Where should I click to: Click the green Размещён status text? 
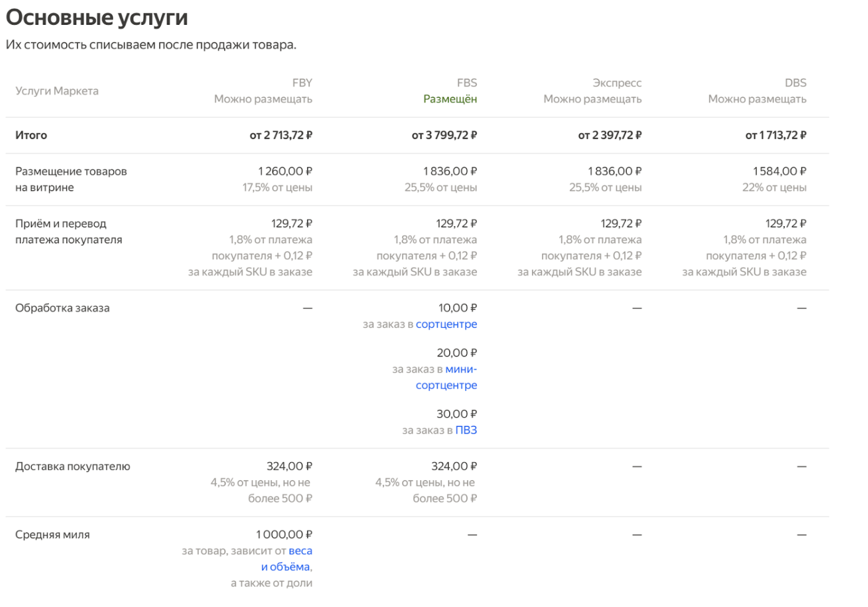click(x=450, y=99)
